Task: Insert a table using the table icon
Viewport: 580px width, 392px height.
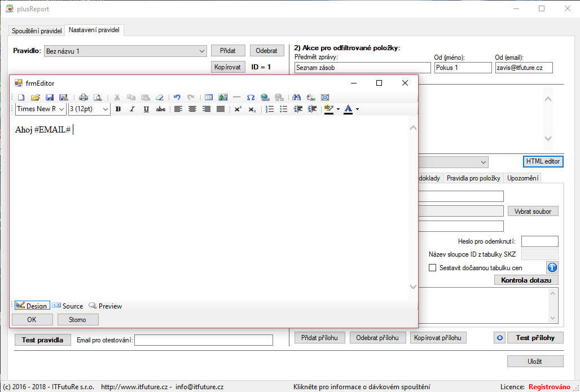Action: pyautogui.click(x=209, y=97)
